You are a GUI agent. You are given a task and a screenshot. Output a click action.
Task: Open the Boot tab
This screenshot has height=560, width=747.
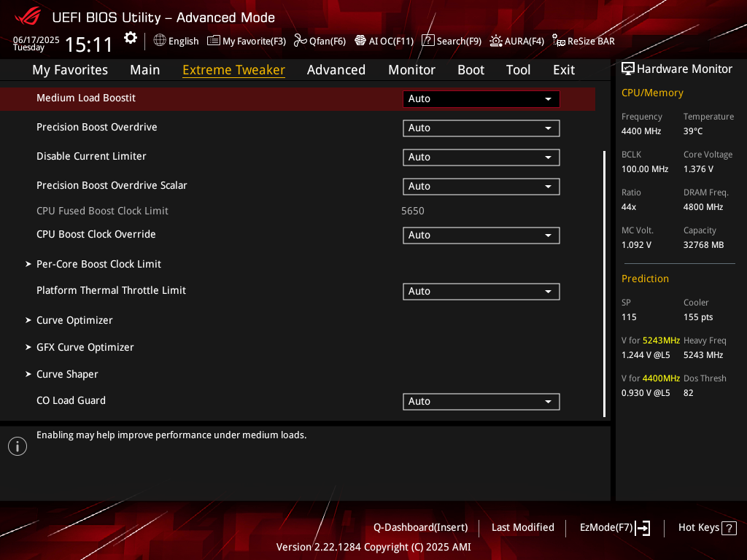coord(471,70)
